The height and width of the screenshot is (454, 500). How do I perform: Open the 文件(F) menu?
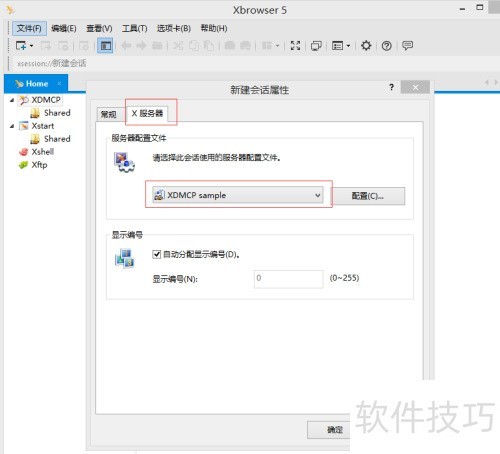coord(29,28)
